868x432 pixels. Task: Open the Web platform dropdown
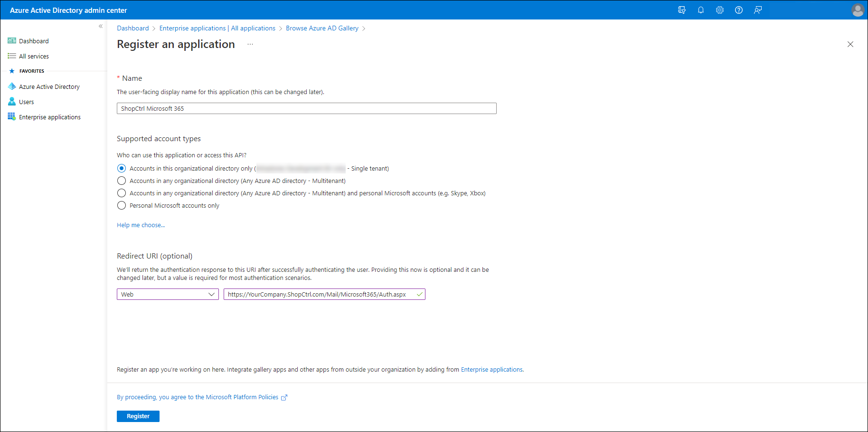(168, 294)
